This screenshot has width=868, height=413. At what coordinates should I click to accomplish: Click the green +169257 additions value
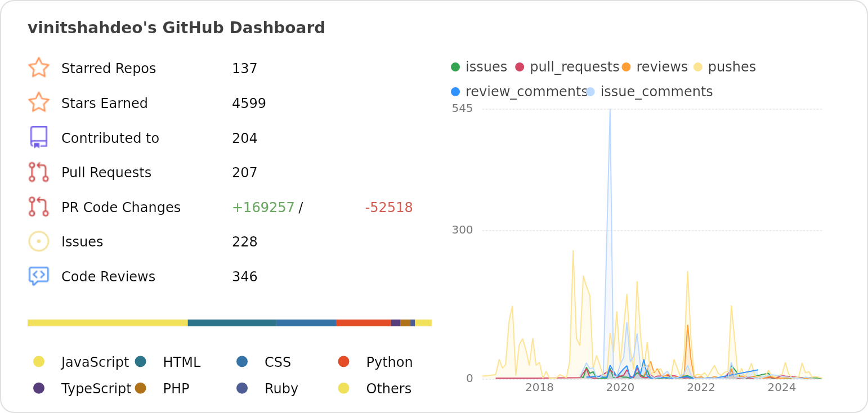pos(263,208)
